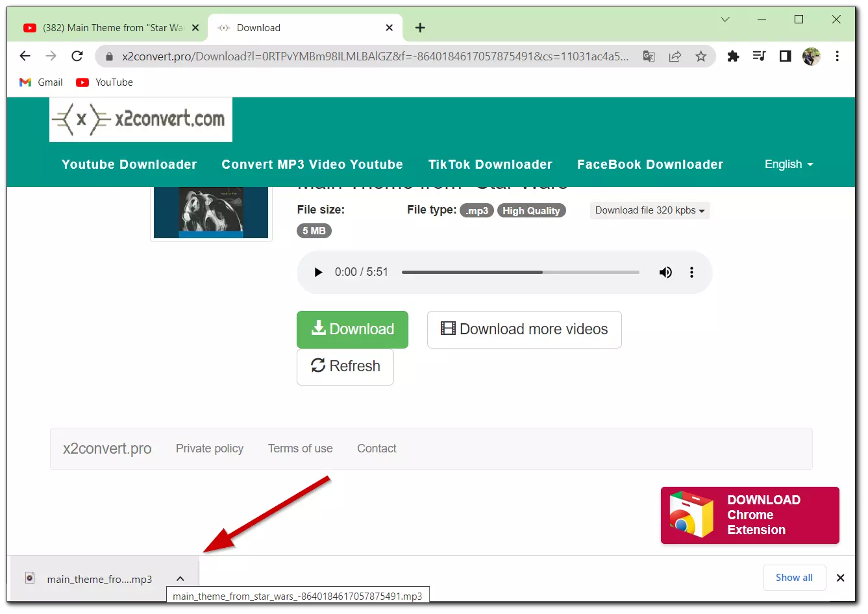
Task: Click the green Download button
Action: click(x=353, y=329)
